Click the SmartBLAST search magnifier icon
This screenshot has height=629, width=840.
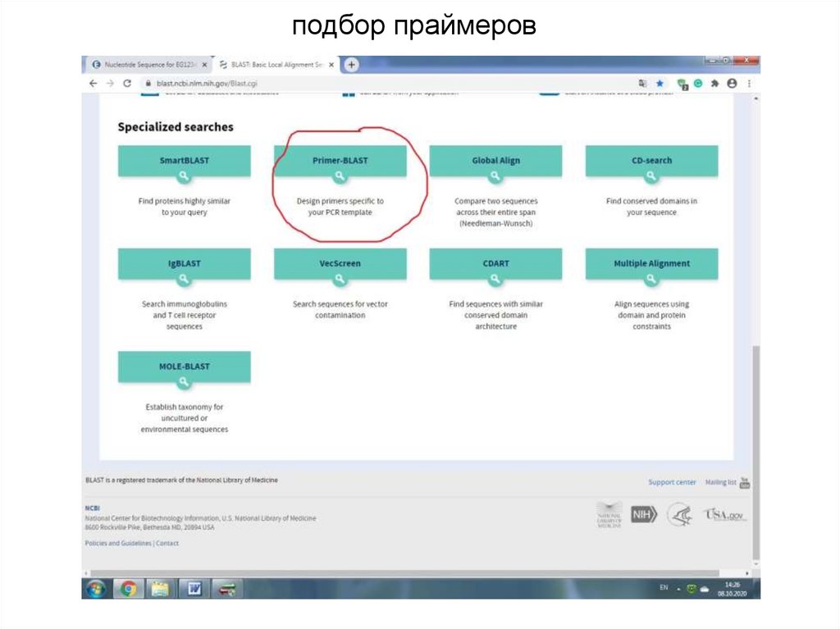184,175
